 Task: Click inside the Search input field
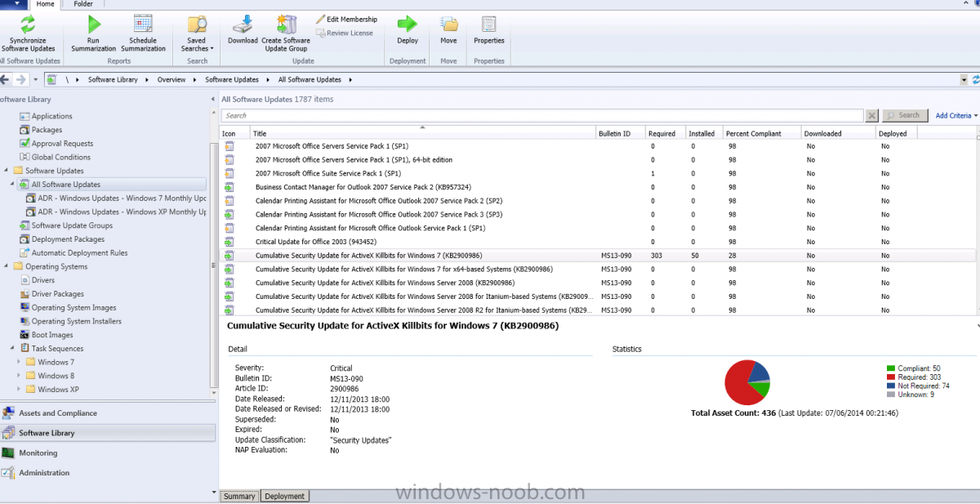coord(542,116)
